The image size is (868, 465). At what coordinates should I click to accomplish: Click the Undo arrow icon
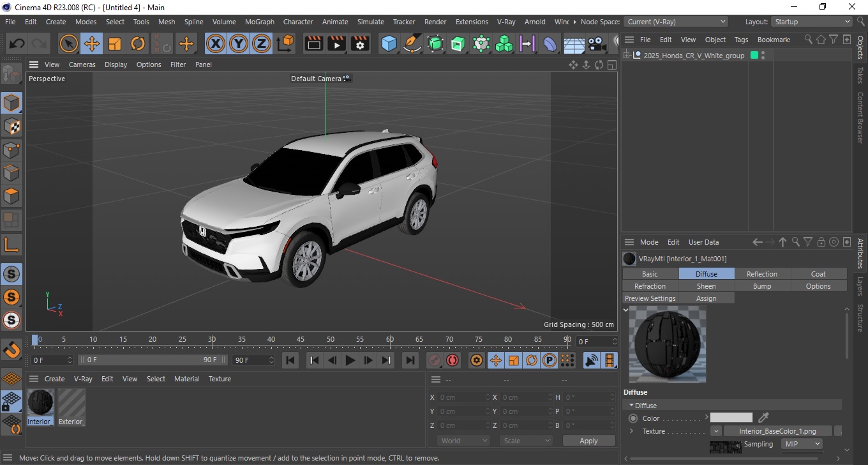tap(17, 44)
